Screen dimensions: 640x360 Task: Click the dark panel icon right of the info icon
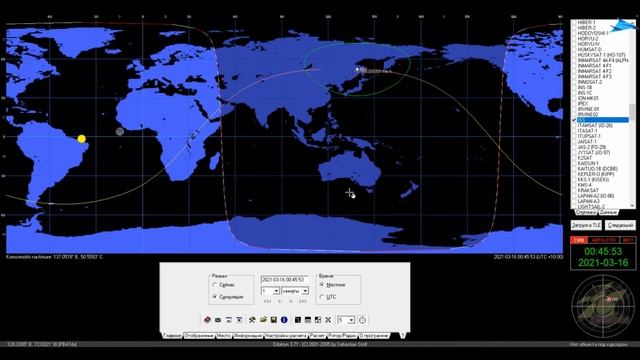(298, 320)
